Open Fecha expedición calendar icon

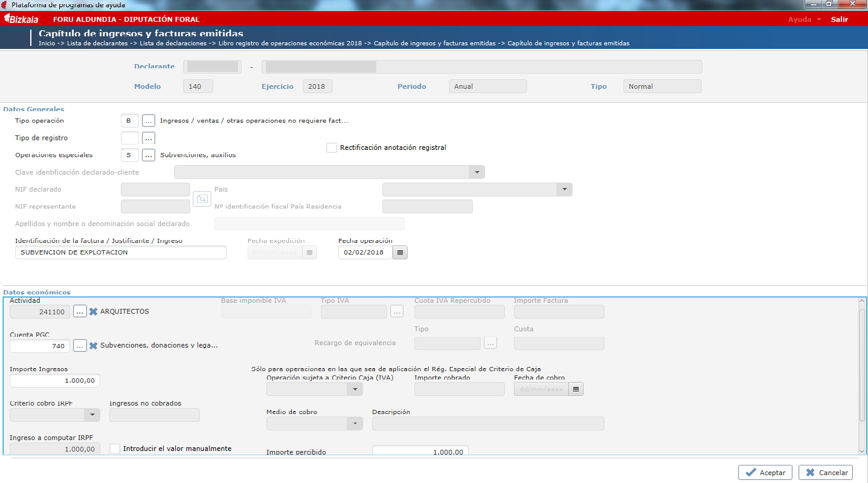click(x=309, y=252)
